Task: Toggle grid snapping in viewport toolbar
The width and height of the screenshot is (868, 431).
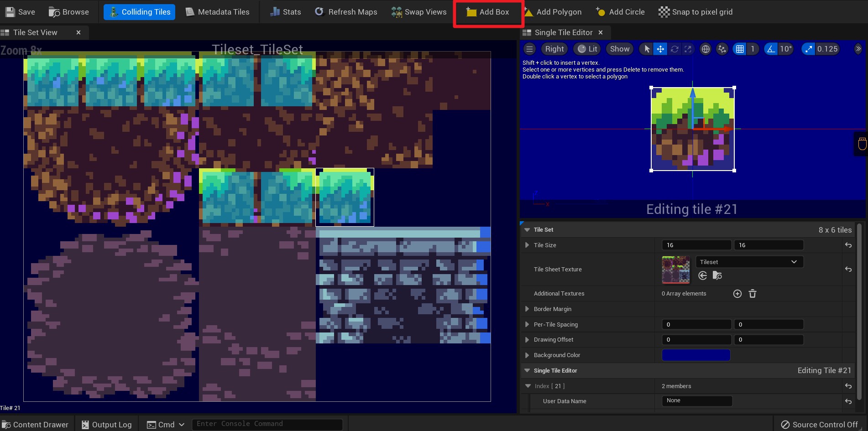Action: (740, 49)
